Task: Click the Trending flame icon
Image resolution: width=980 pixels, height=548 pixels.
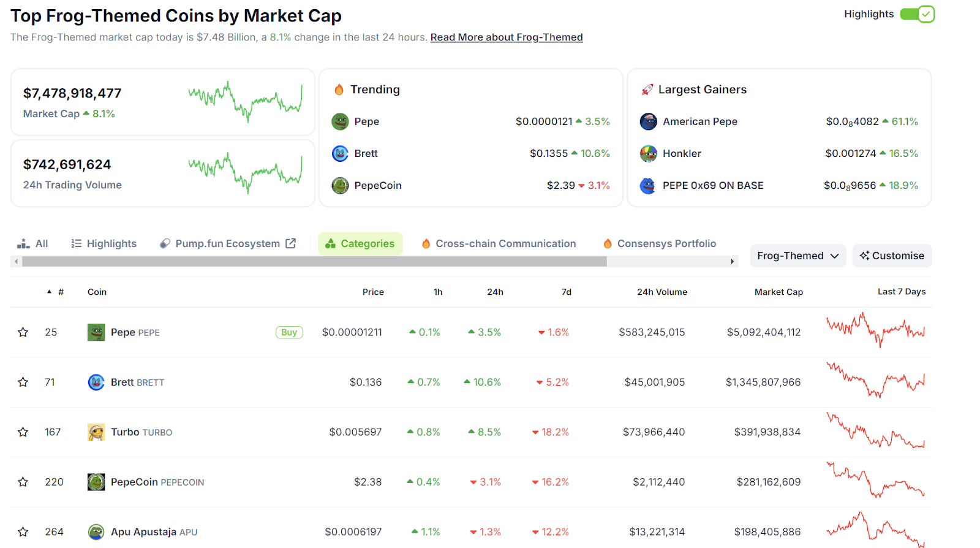Action: pyautogui.click(x=339, y=89)
